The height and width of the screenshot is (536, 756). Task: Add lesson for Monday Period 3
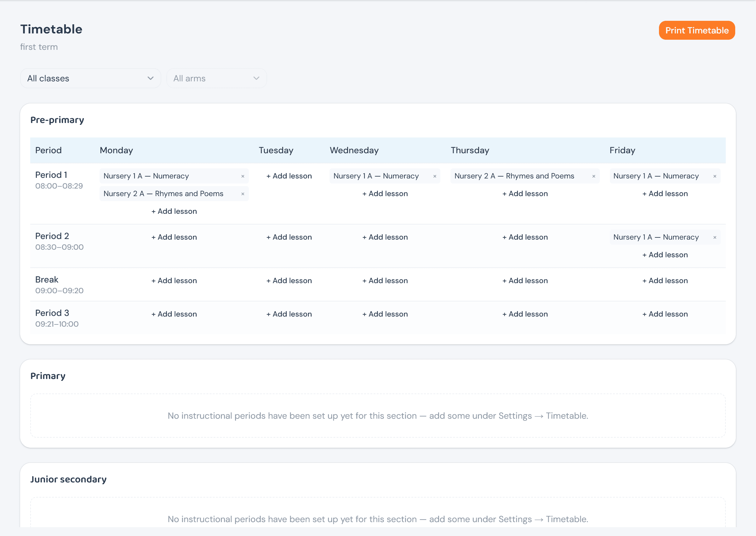click(174, 314)
